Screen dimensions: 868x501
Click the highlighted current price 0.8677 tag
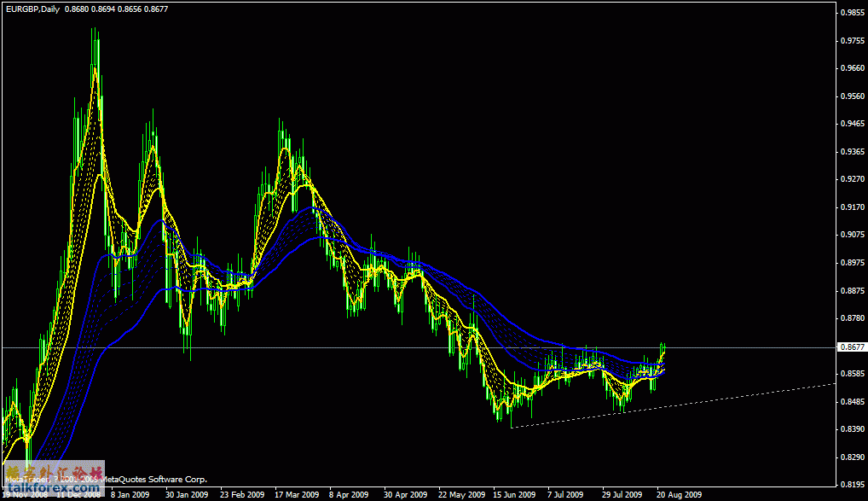pos(852,347)
